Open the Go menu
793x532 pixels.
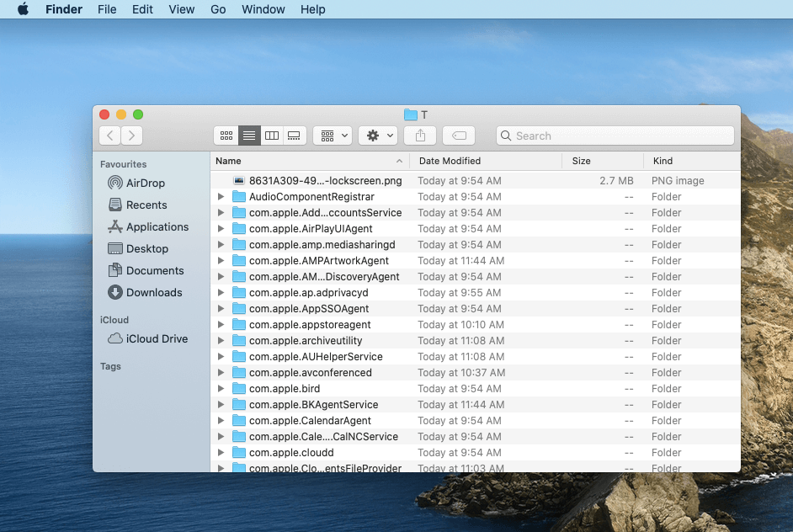pyautogui.click(x=218, y=9)
